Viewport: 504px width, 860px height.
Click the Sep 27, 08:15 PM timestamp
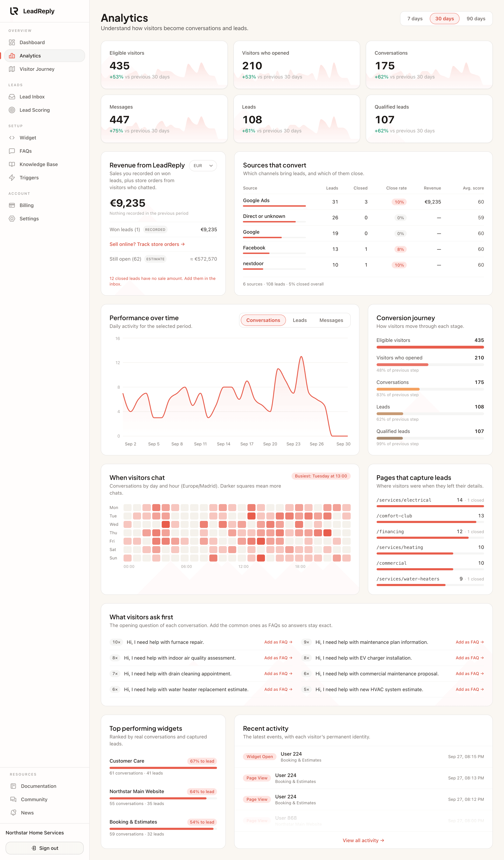466,757
